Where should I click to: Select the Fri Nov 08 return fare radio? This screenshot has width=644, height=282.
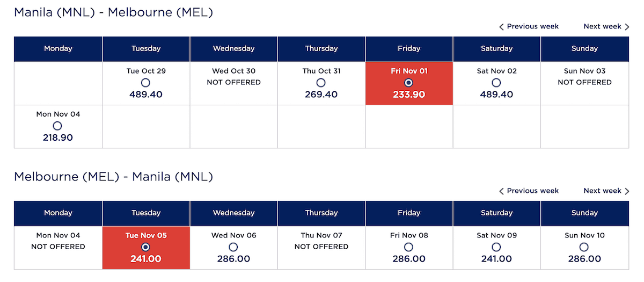pyautogui.click(x=409, y=247)
